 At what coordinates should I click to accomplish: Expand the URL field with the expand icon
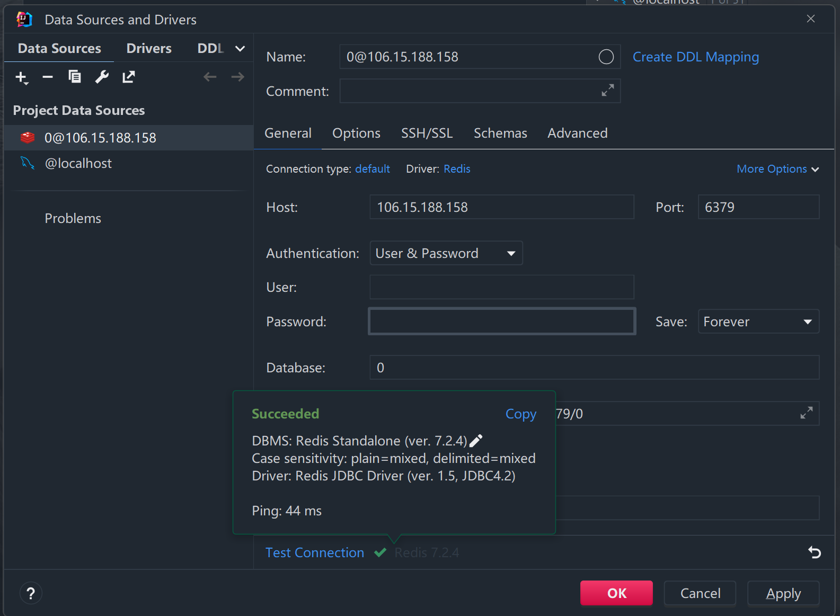point(806,413)
